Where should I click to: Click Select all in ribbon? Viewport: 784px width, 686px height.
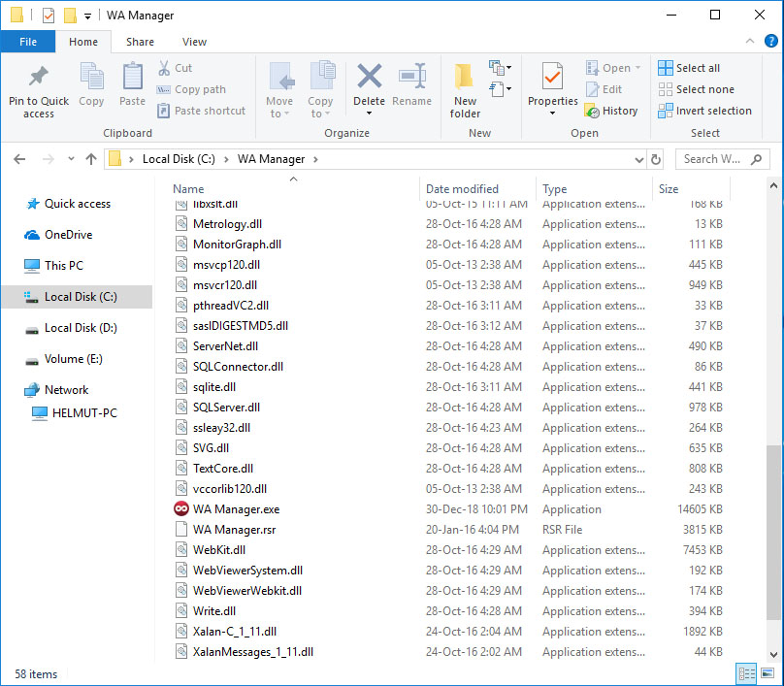(x=689, y=68)
